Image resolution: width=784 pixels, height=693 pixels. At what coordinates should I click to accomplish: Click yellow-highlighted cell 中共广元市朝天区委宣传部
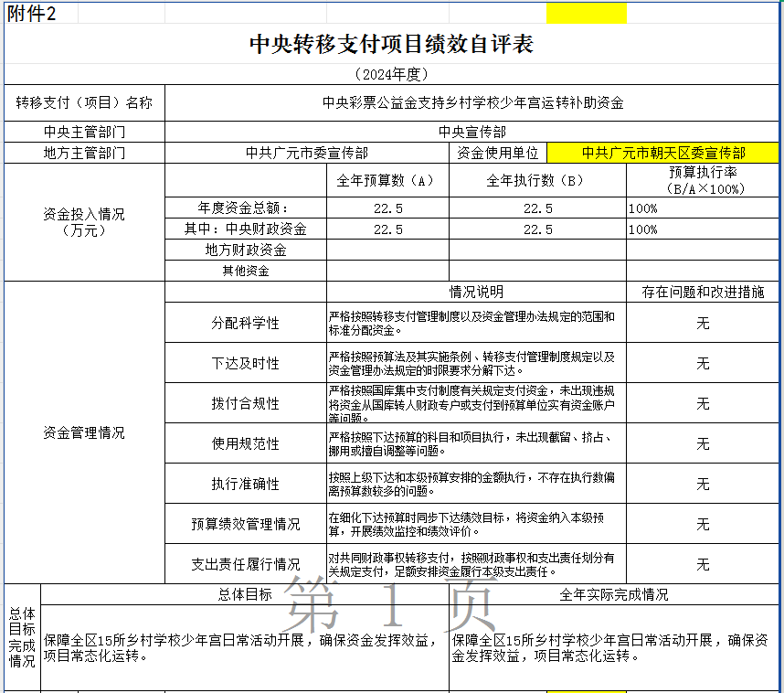pos(663,153)
